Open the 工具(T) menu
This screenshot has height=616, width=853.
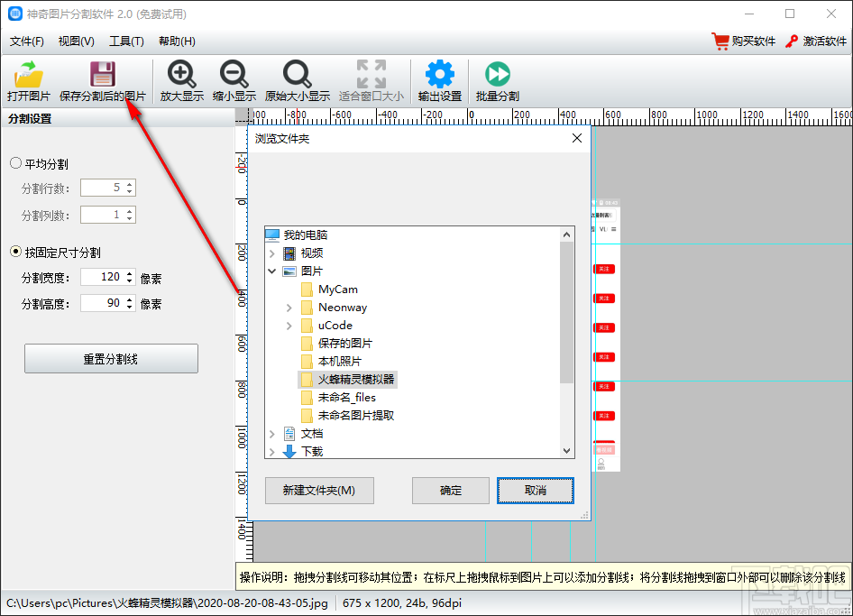click(x=126, y=41)
